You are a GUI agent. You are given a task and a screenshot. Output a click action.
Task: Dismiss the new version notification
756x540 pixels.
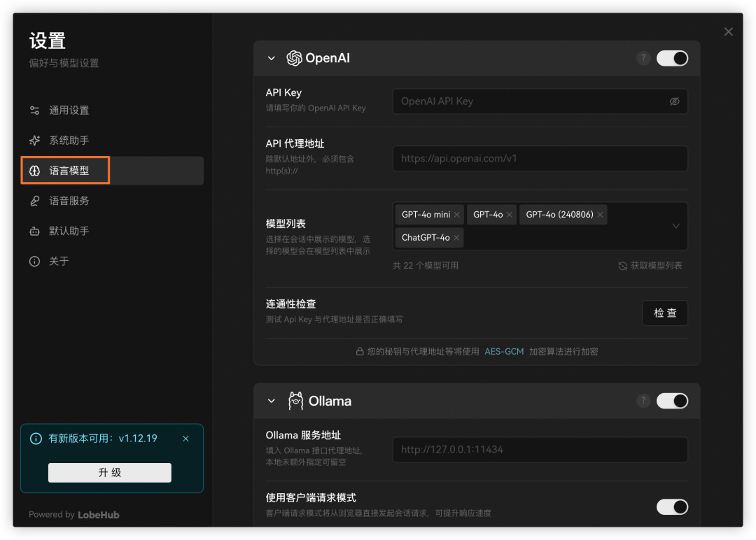point(185,439)
